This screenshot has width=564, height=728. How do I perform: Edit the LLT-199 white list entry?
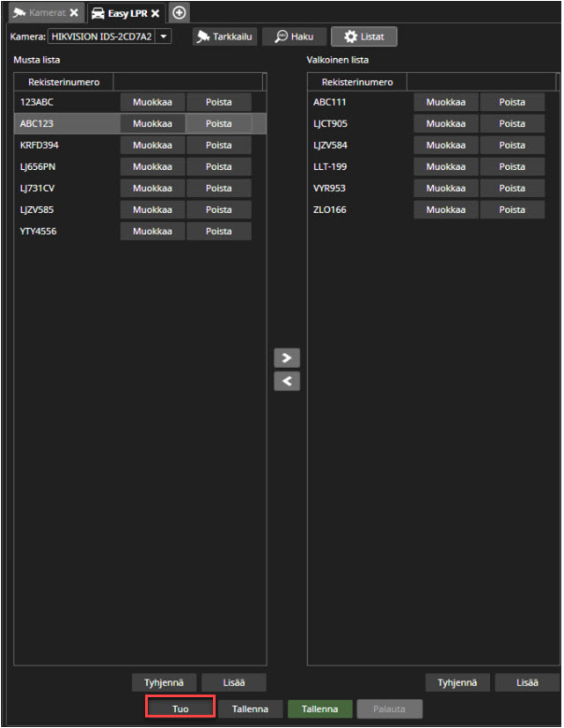tap(445, 166)
